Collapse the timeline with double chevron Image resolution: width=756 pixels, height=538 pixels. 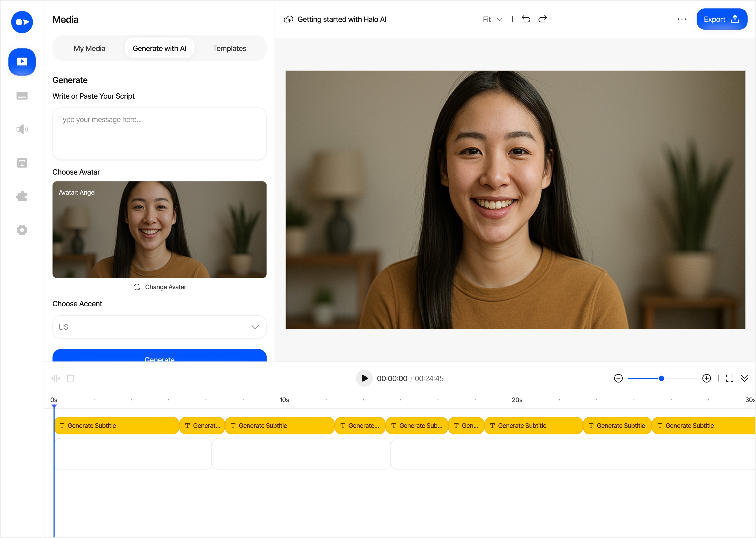click(744, 378)
